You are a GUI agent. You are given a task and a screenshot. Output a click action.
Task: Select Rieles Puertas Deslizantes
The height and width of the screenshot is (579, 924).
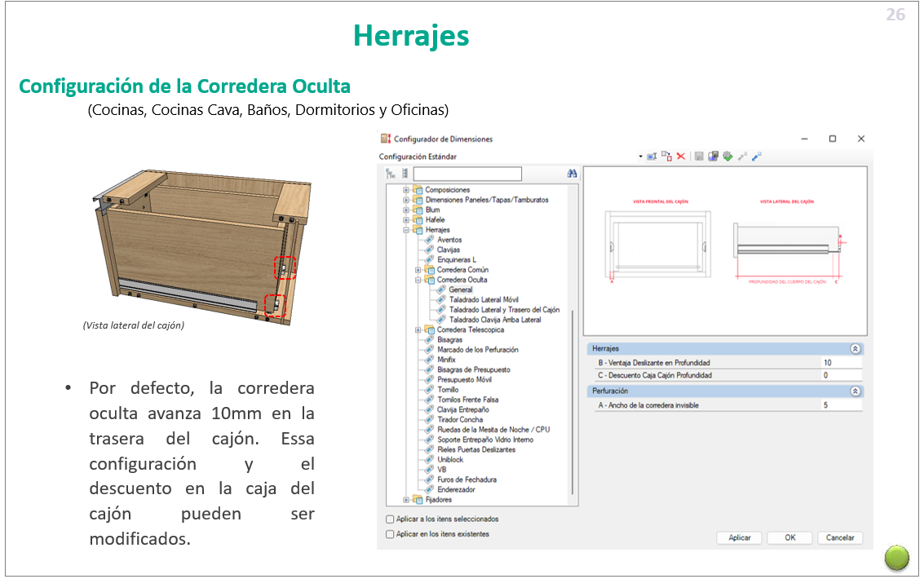point(476,450)
